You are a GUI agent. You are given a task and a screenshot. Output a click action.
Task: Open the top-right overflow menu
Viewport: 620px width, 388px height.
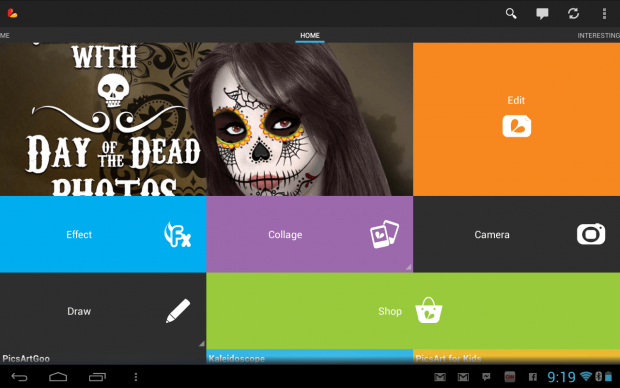604,13
